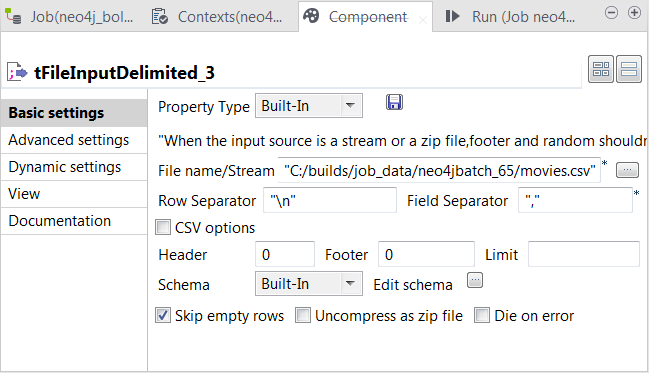Open the View section
The height and width of the screenshot is (373, 649).
pyautogui.click(x=74, y=194)
